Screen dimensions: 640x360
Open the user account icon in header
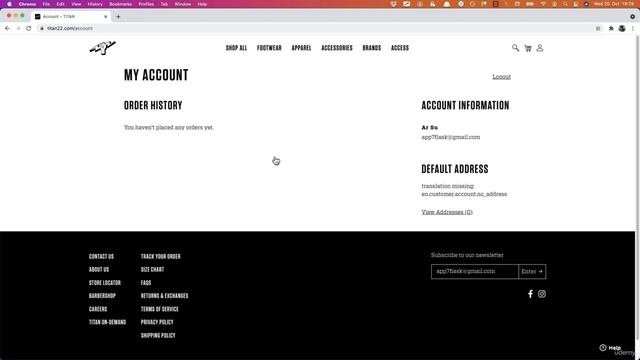540,48
